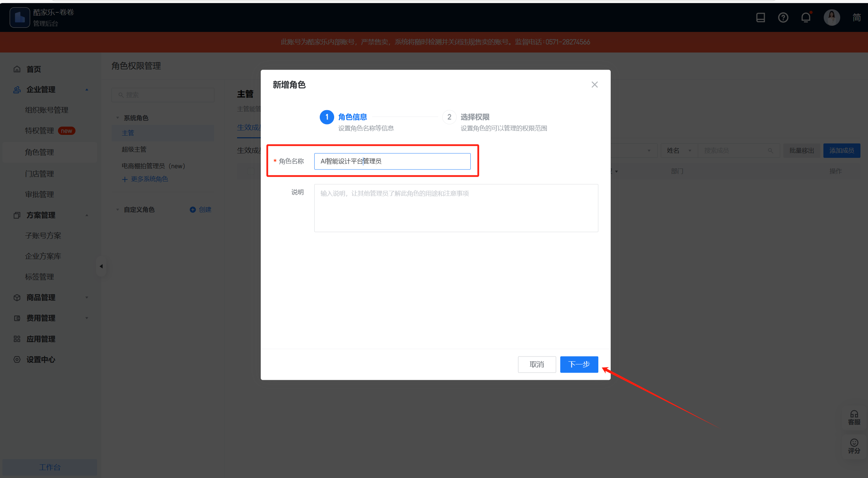Open the 姓名 search type dropdown
Screen dimensions: 868x478
pos(679,151)
